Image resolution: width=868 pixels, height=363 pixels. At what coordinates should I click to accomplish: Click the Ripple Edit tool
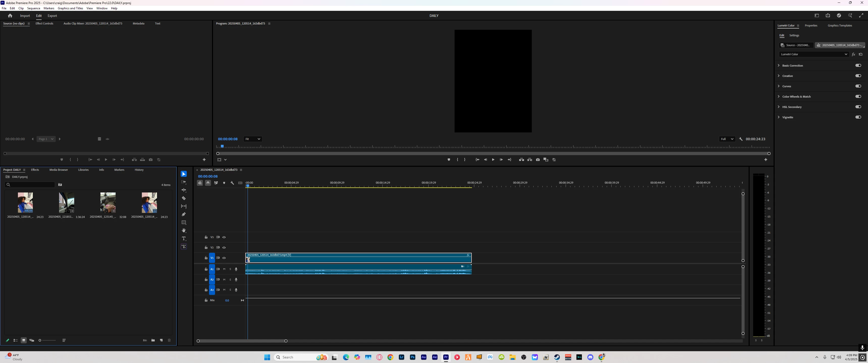pyautogui.click(x=184, y=190)
